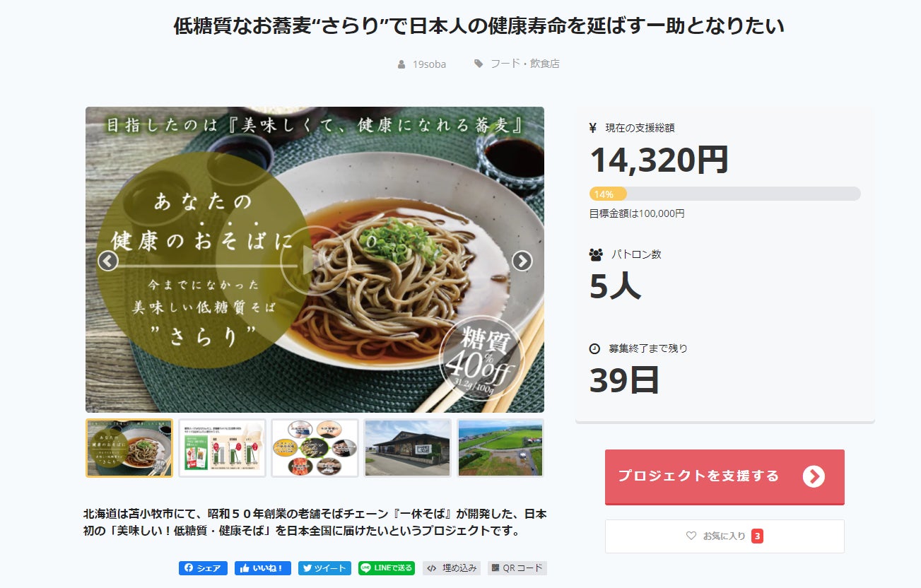The height and width of the screenshot is (588, 921).
Task: Like project with いいね！ button
Action: click(x=263, y=568)
